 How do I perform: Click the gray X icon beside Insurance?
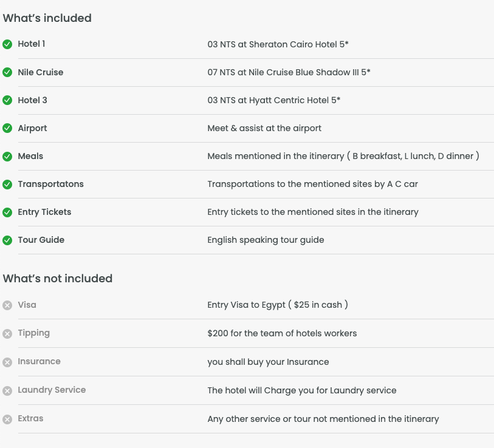click(7, 362)
